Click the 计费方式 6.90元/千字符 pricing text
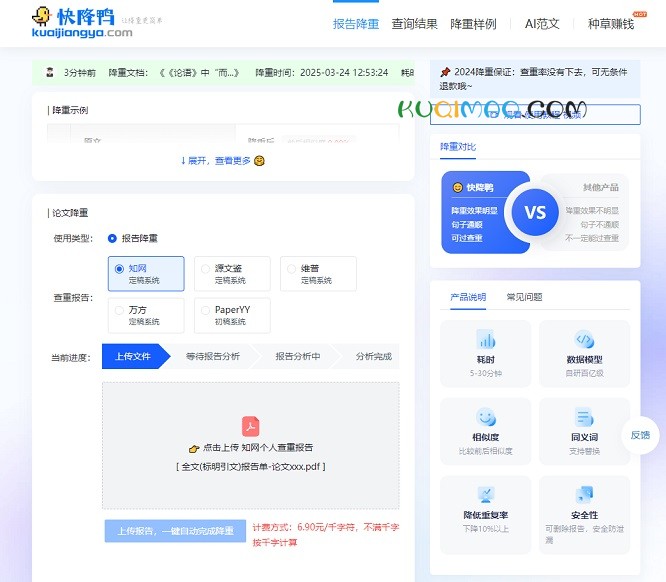666x582 pixels. (x=326, y=534)
